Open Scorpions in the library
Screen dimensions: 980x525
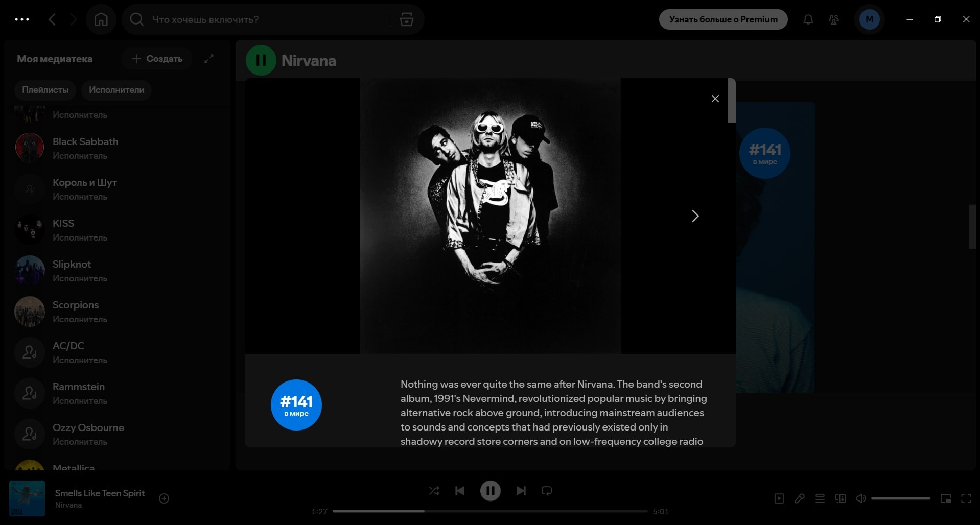pyautogui.click(x=118, y=312)
